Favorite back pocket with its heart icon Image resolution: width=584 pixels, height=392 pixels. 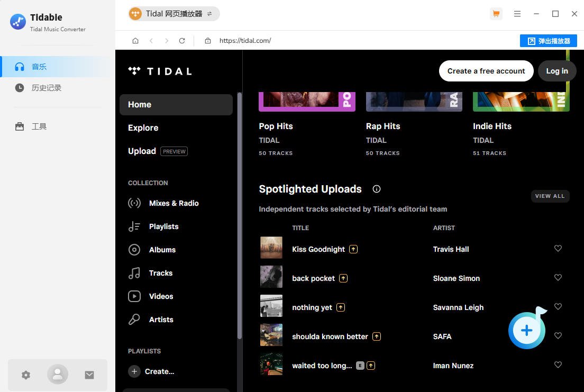click(558, 278)
